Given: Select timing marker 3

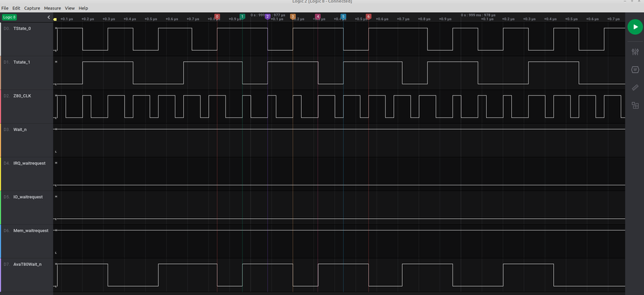Looking at the screenshot, I should 293,16.
